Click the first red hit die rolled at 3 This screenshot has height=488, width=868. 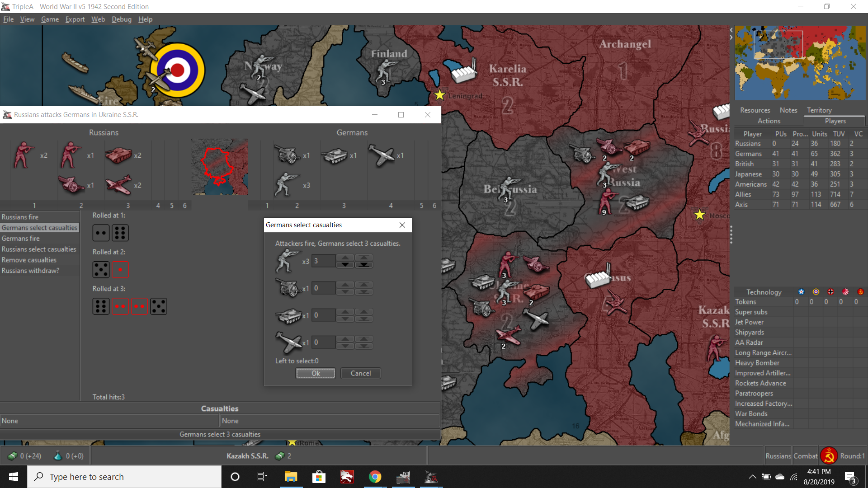tap(120, 306)
